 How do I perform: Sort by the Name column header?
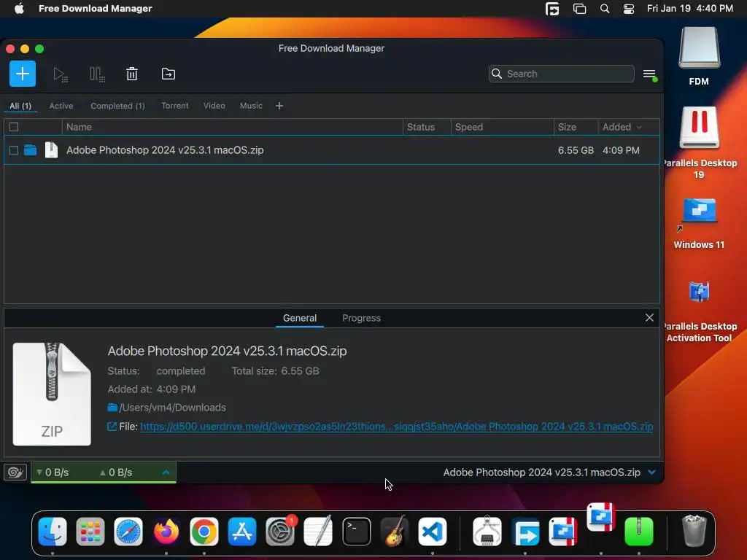pyautogui.click(x=232, y=127)
